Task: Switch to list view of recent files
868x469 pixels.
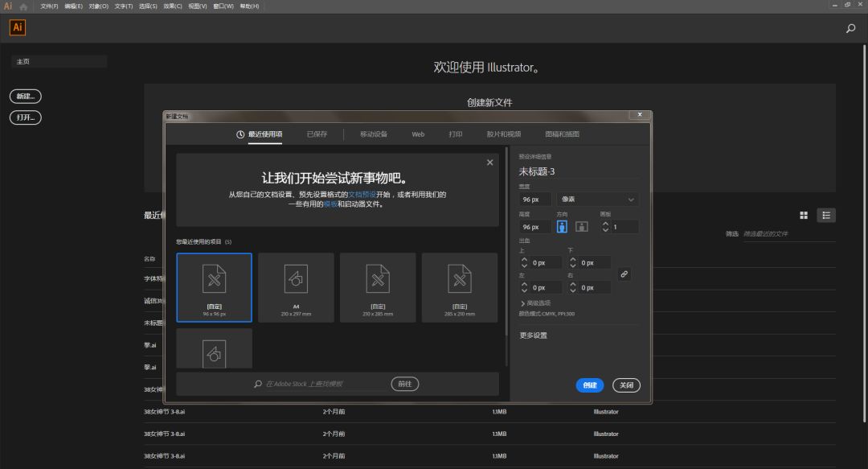Action: click(826, 215)
